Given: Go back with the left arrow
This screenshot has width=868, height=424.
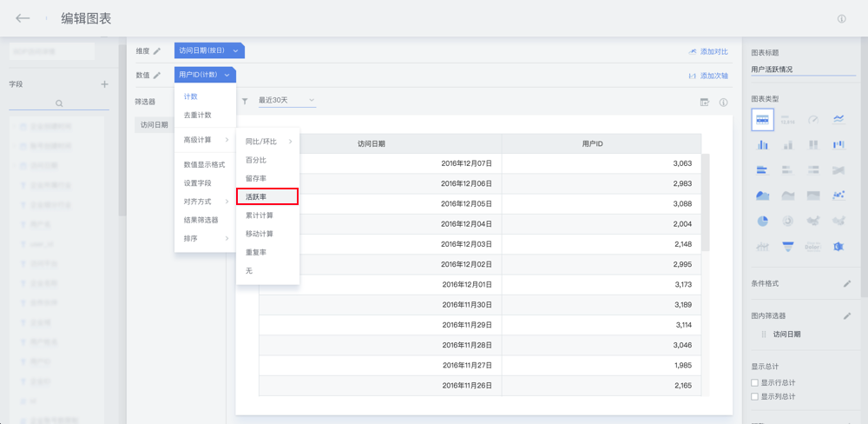Looking at the screenshot, I should [23, 18].
